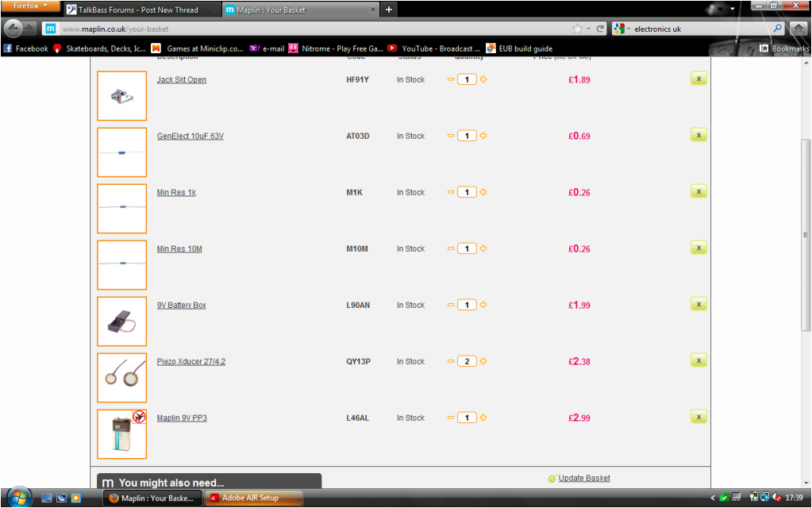Decrease quantity of Min Res 1k

pyautogui.click(x=451, y=192)
